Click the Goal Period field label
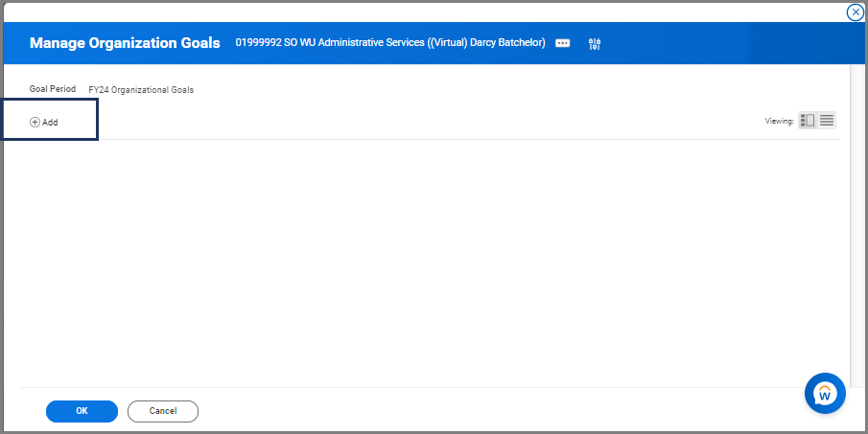Viewport: 868px width, 434px height. point(52,89)
